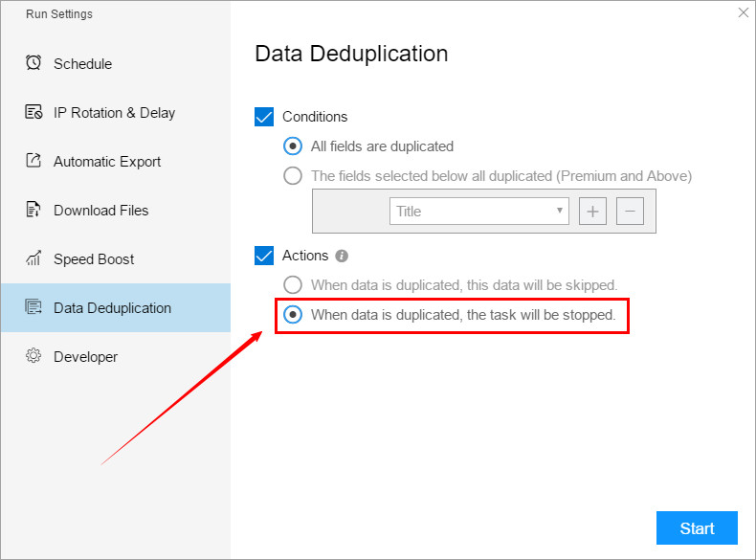Select 'All fields are duplicated' radio button

coord(293,146)
